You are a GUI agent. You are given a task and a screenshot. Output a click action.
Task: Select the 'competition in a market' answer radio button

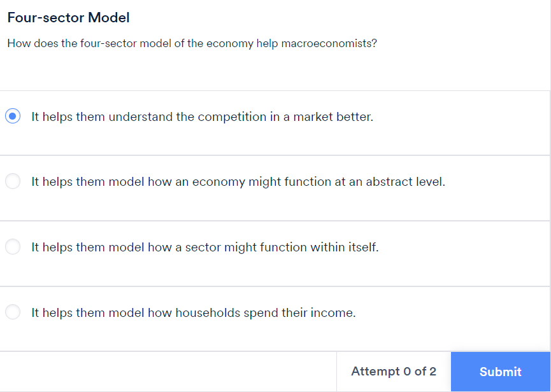(13, 116)
